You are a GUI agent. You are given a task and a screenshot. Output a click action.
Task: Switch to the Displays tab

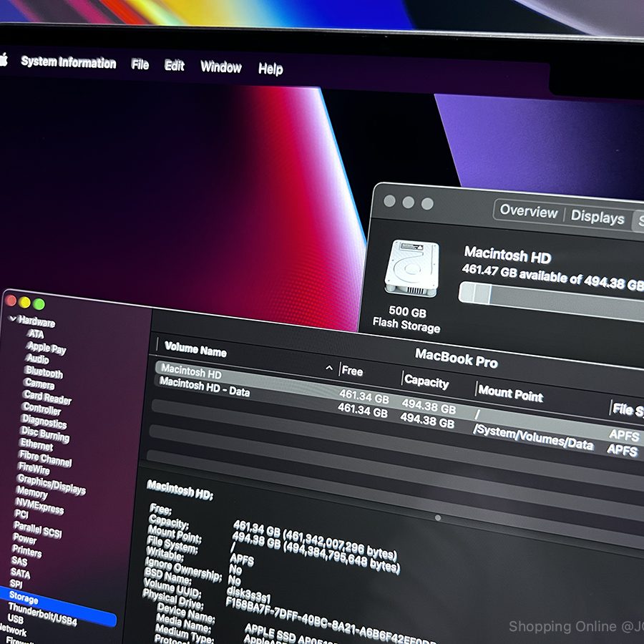[x=597, y=217]
